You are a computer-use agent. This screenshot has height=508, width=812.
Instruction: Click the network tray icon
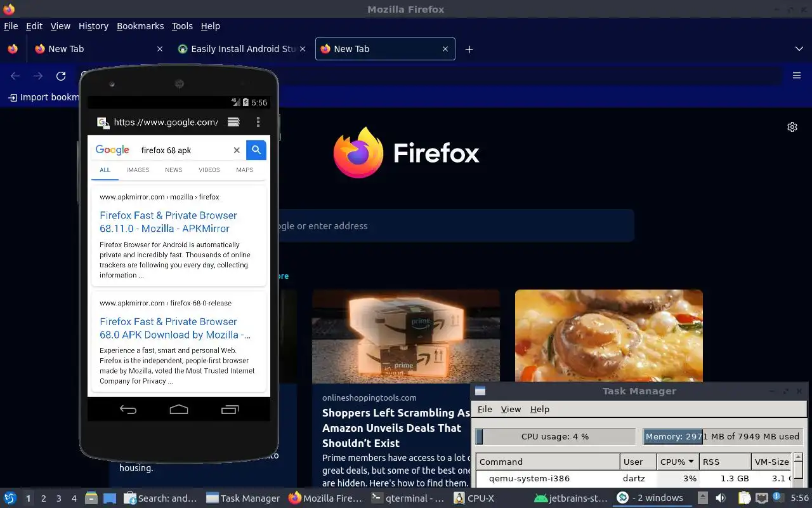coord(762,498)
